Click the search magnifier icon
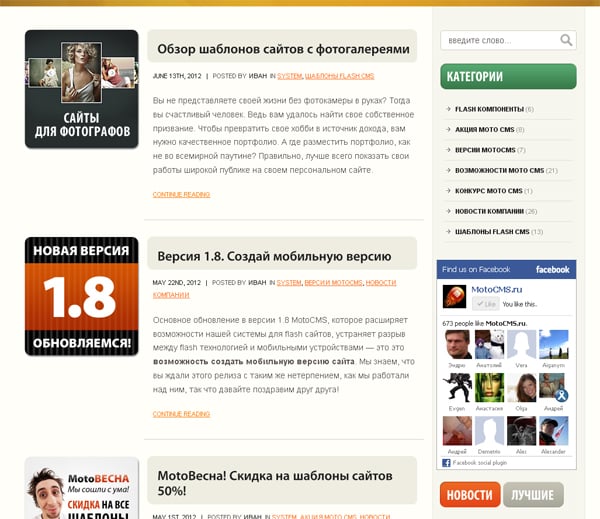 click(x=566, y=41)
